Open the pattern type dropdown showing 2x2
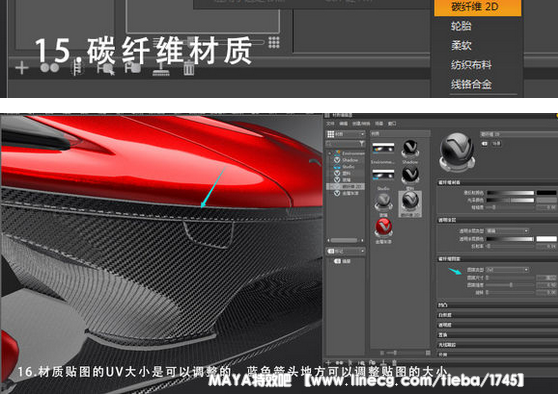 [507, 270]
